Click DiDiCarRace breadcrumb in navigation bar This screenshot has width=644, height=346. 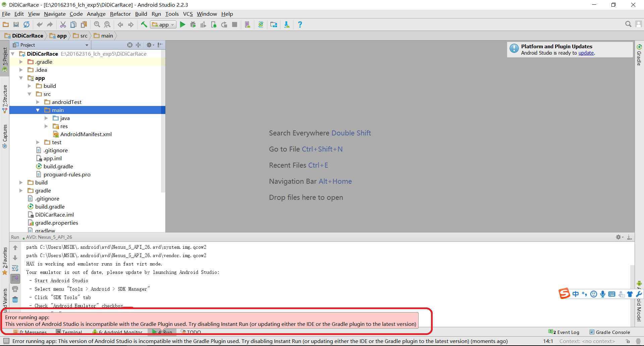[24, 36]
